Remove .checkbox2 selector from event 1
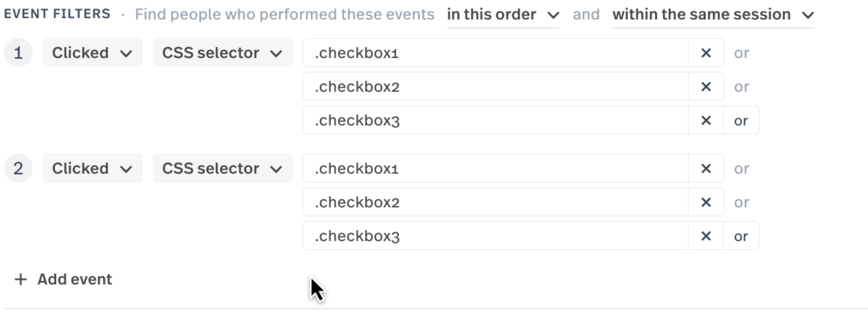Viewport: 868px width, 313px height. tap(706, 87)
